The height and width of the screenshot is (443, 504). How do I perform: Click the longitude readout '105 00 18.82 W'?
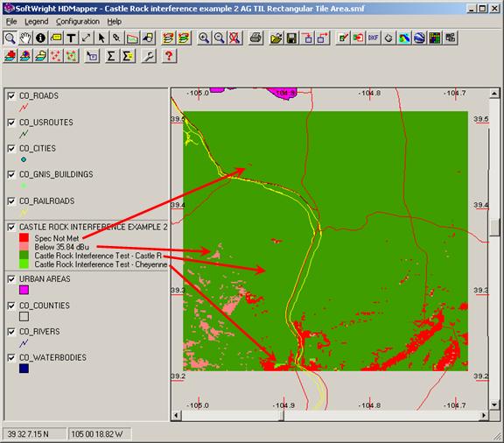[97, 434]
